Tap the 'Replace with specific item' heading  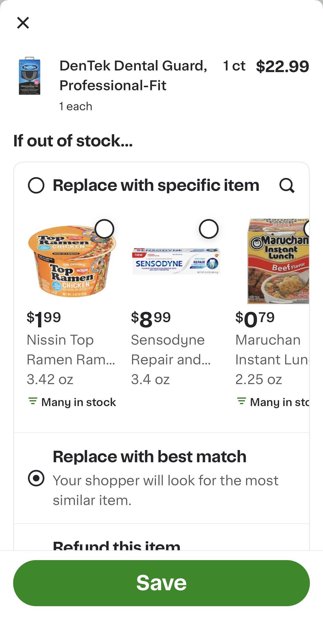coord(156,185)
